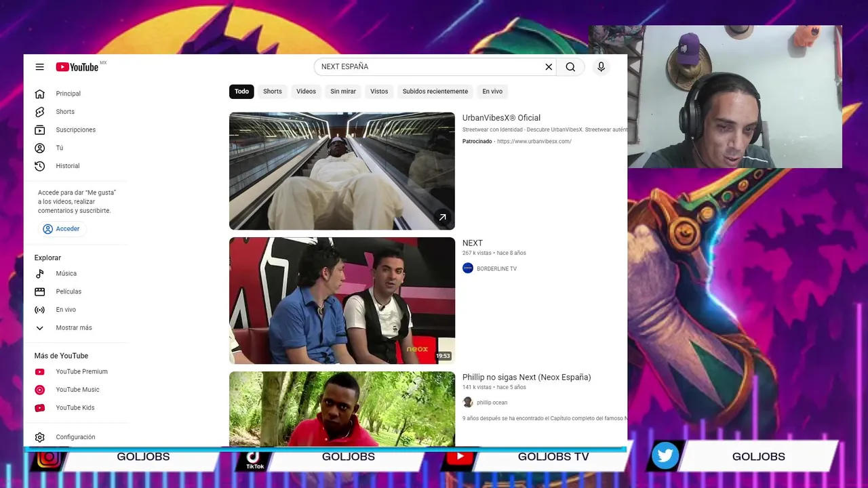Click the Historial clock icon
This screenshot has width=868, height=488.
pyautogui.click(x=40, y=166)
